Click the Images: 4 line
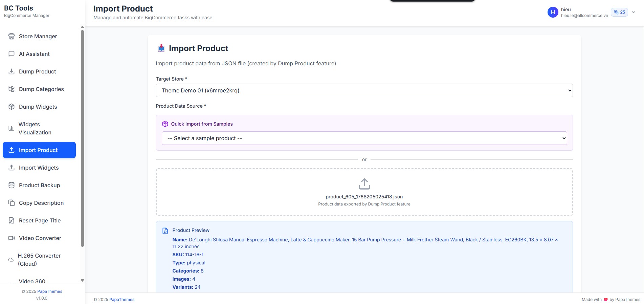Viewport: 644px width, 304px height. pos(184,279)
